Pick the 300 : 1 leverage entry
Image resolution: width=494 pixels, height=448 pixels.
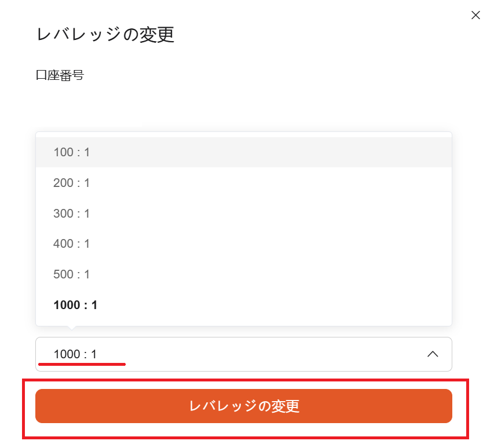[x=72, y=214]
